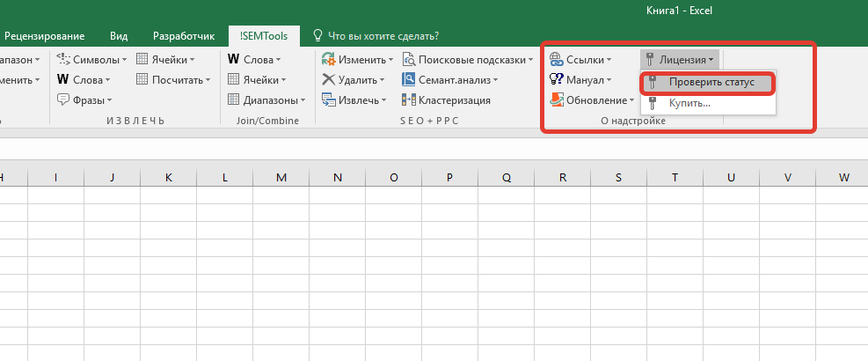Click the Мануал question mark icon
The height and width of the screenshot is (361, 868).
556,80
